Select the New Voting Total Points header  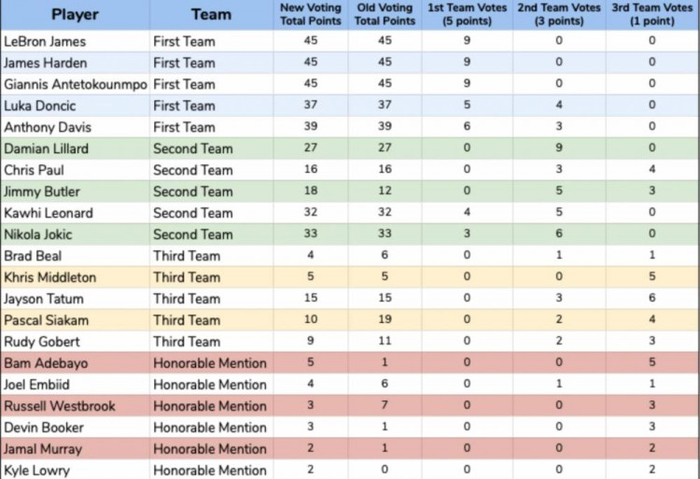coord(311,15)
